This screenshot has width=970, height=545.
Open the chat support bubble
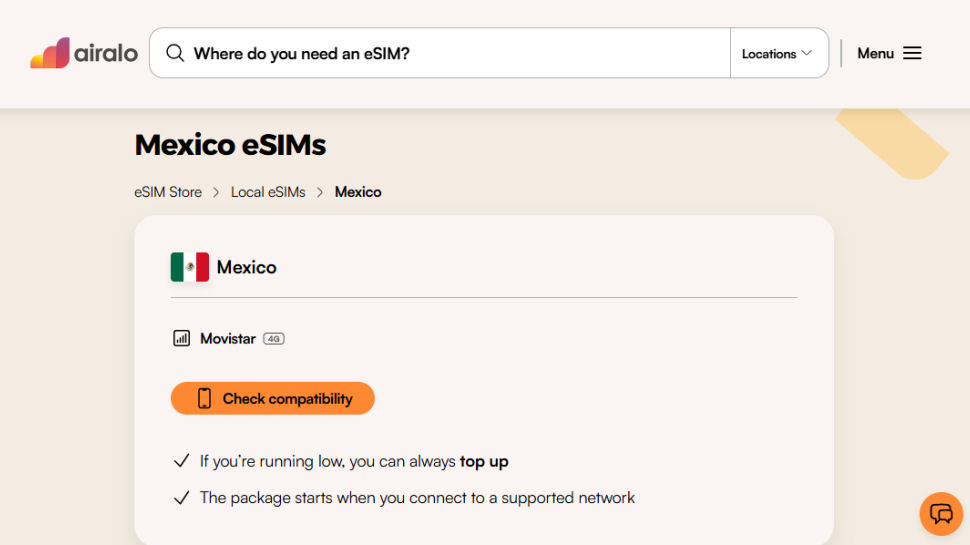click(940, 514)
